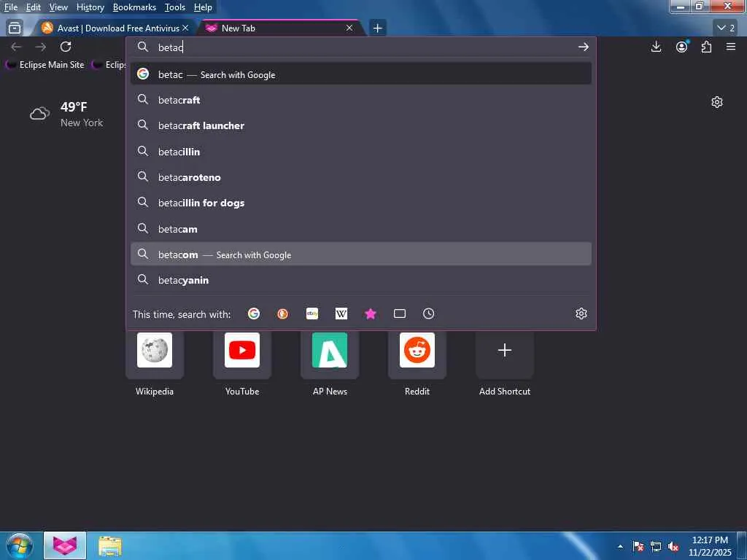Image resolution: width=747 pixels, height=560 pixels.
Task: Select 'betac — Search with Google' suggestion
Action: click(x=360, y=74)
